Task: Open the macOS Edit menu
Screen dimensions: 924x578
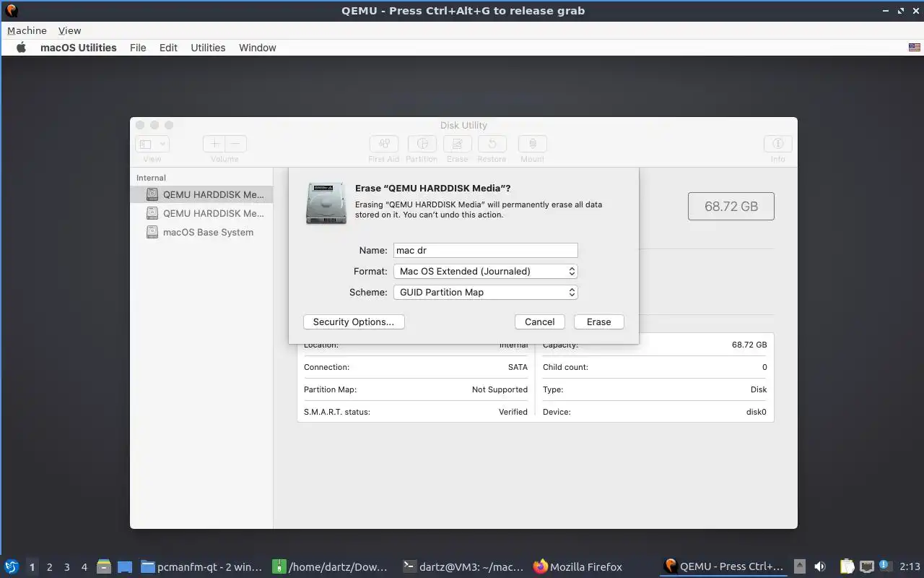Action: click(x=168, y=48)
